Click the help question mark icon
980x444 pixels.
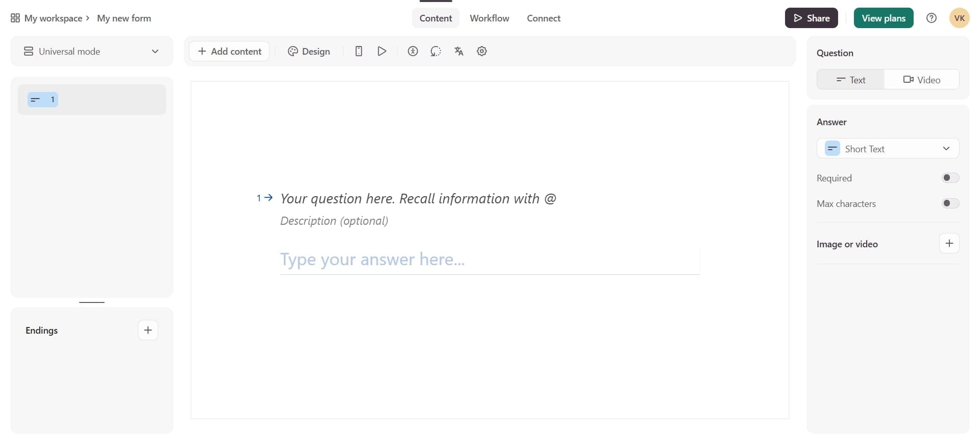pos(932,18)
